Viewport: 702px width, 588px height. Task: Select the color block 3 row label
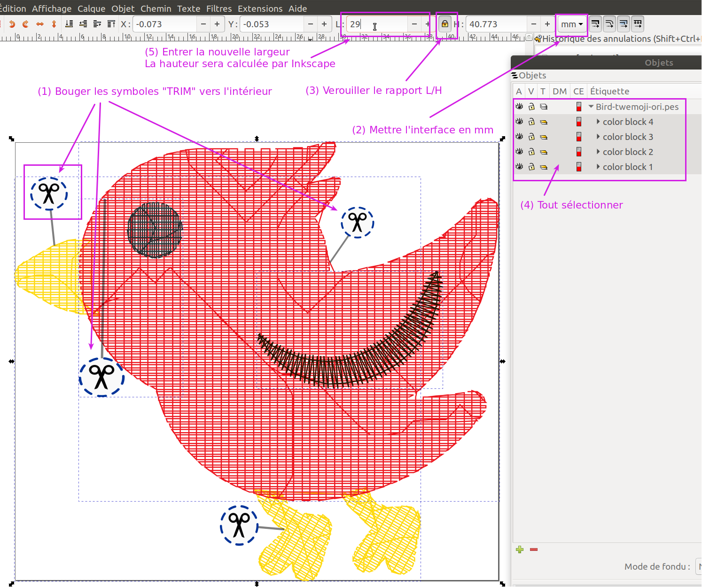click(628, 137)
